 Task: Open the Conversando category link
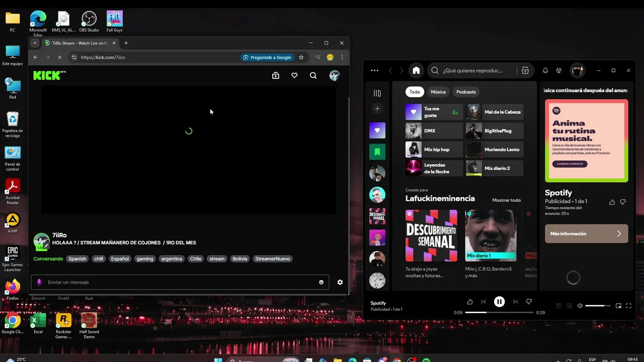tap(48, 259)
